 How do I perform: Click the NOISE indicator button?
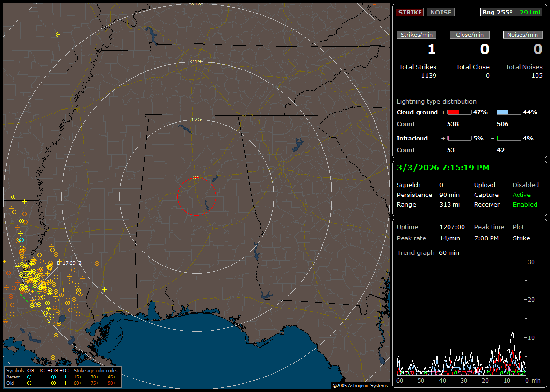(x=440, y=12)
